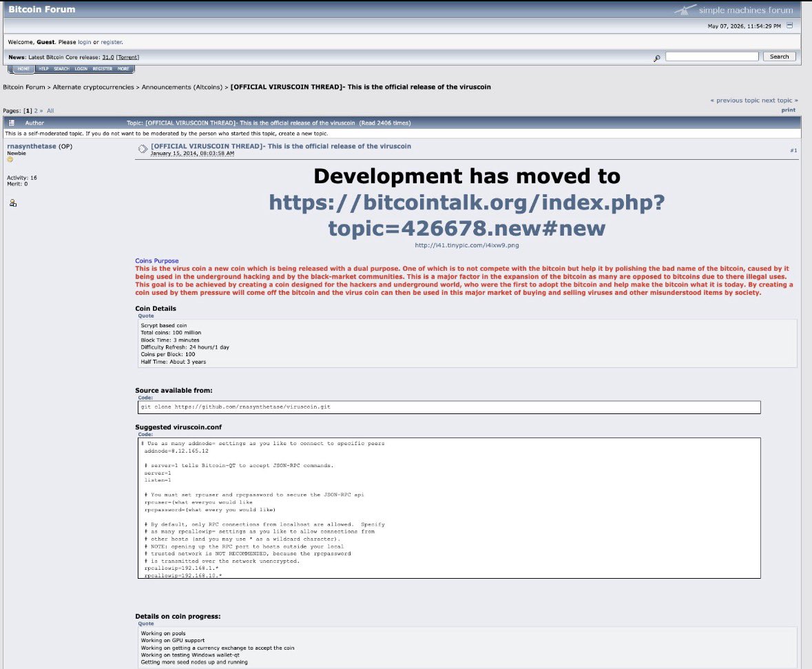Click the git clone code box
Screen dimensions: 812x669
449,406
